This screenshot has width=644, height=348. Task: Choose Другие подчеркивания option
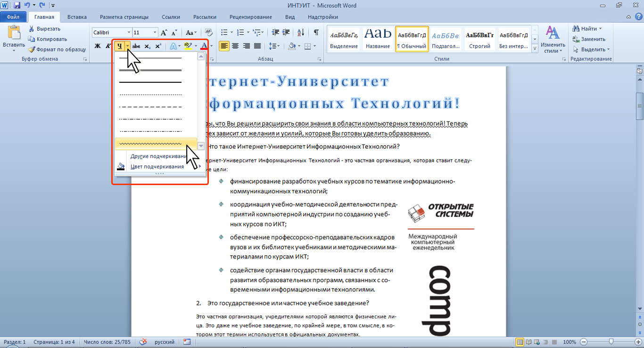tap(159, 156)
